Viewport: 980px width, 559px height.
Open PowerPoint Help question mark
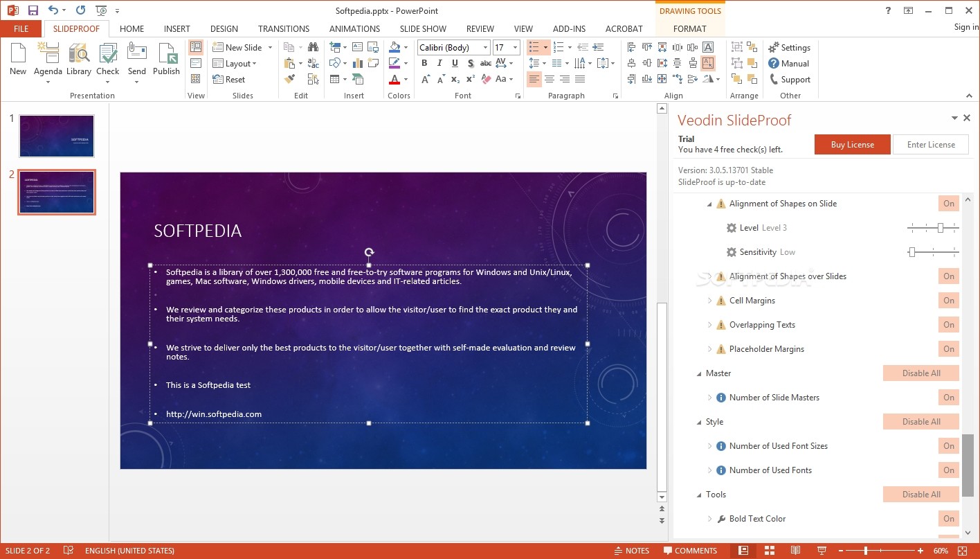point(889,10)
